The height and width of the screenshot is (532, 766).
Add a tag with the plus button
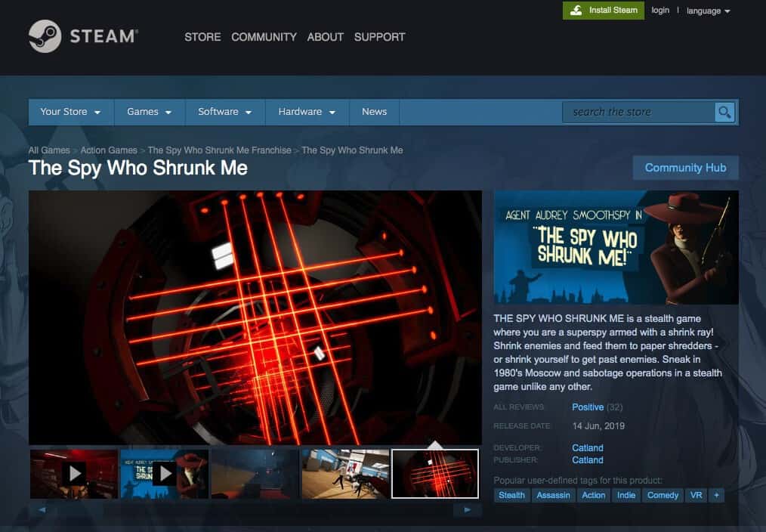[x=716, y=495]
